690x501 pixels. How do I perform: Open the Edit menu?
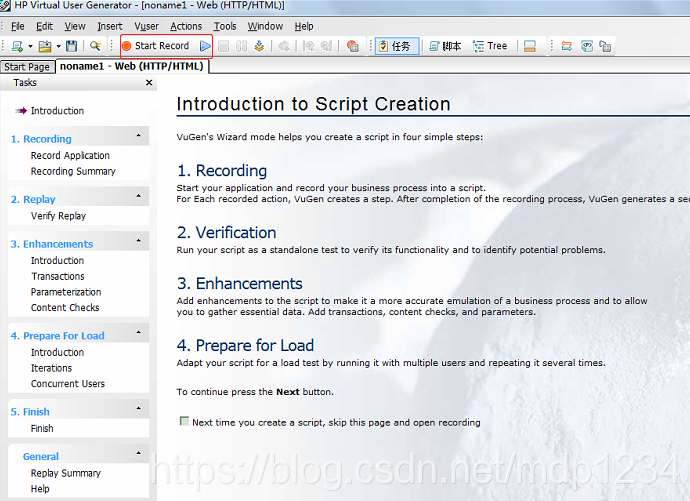click(44, 26)
